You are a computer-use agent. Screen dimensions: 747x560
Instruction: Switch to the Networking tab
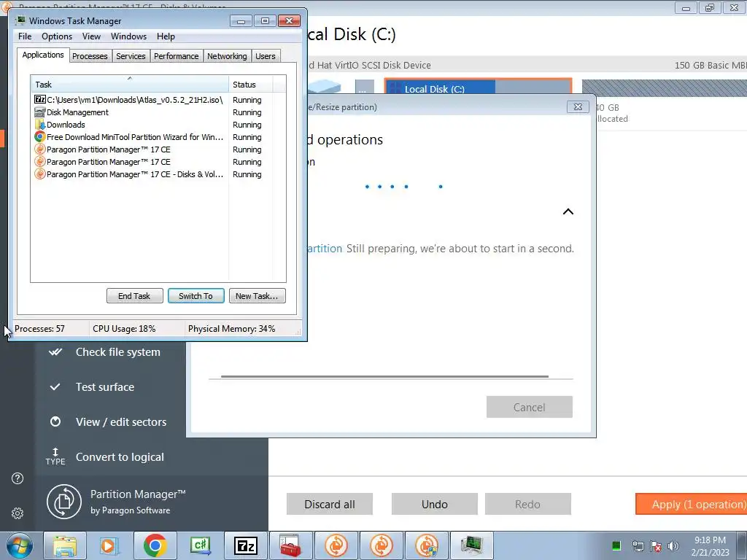tap(227, 56)
